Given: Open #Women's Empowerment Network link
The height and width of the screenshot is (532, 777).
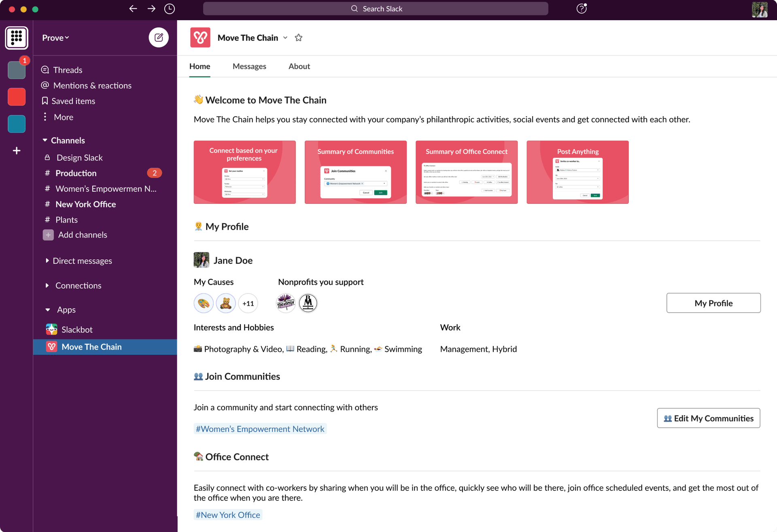Looking at the screenshot, I should click(260, 429).
